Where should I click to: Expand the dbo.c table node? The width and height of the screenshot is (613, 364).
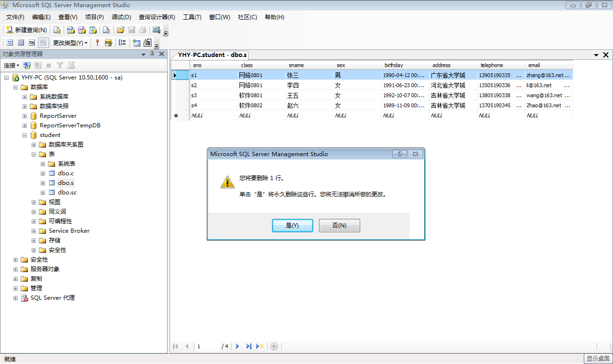tap(43, 173)
